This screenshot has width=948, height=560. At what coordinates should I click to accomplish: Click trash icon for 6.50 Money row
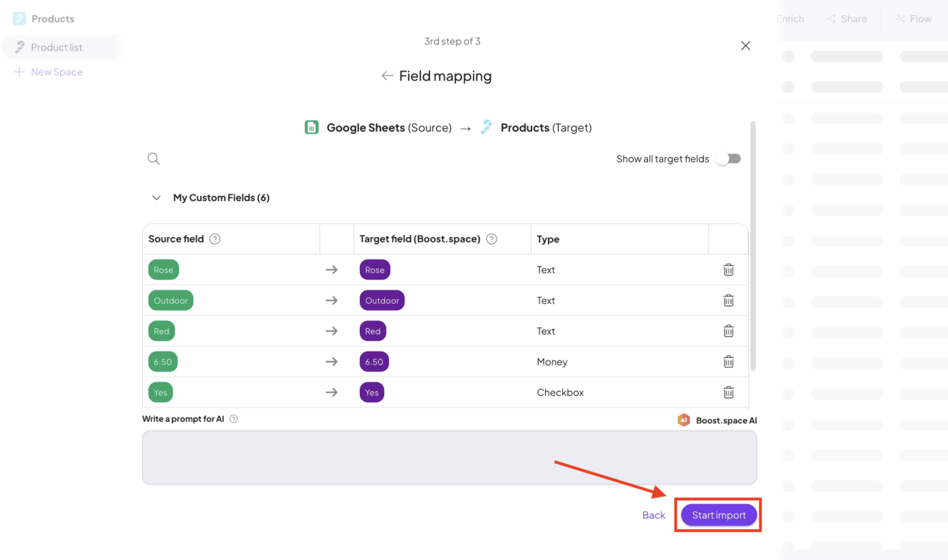click(x=728, y=362)
